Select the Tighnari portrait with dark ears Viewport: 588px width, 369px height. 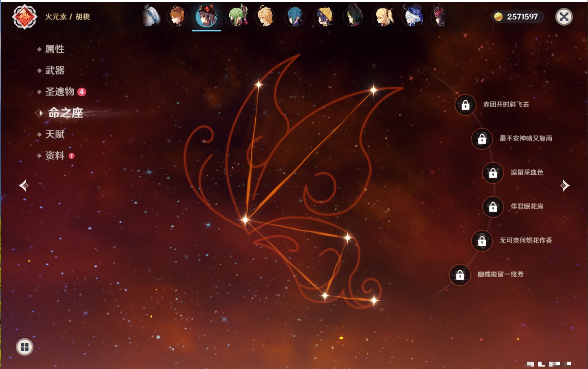point(353,16)
